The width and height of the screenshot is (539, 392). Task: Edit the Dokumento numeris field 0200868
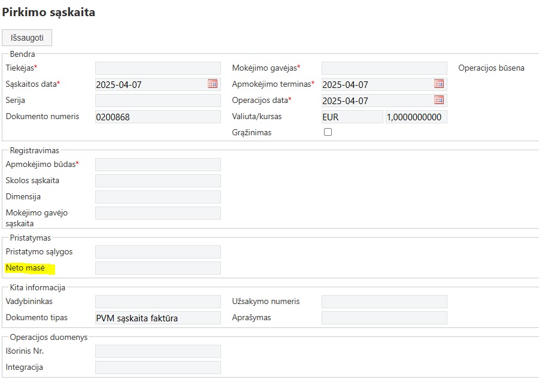[x=158, y=117]
